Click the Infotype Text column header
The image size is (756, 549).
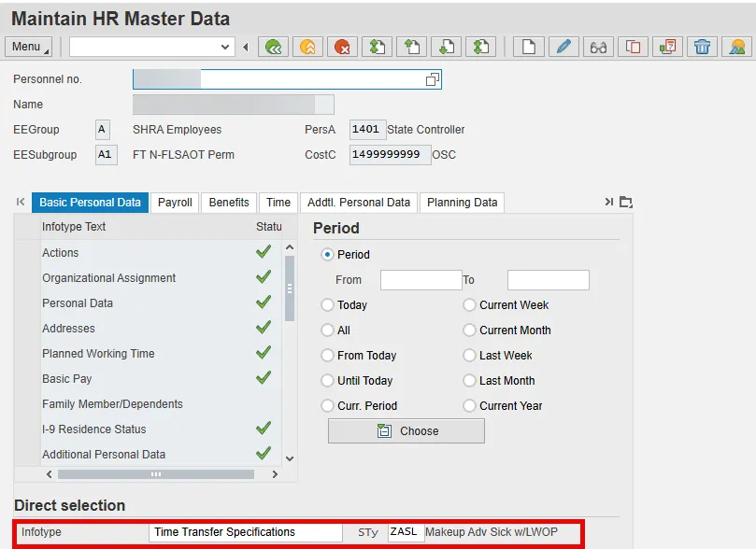click(x=73, y=226)
